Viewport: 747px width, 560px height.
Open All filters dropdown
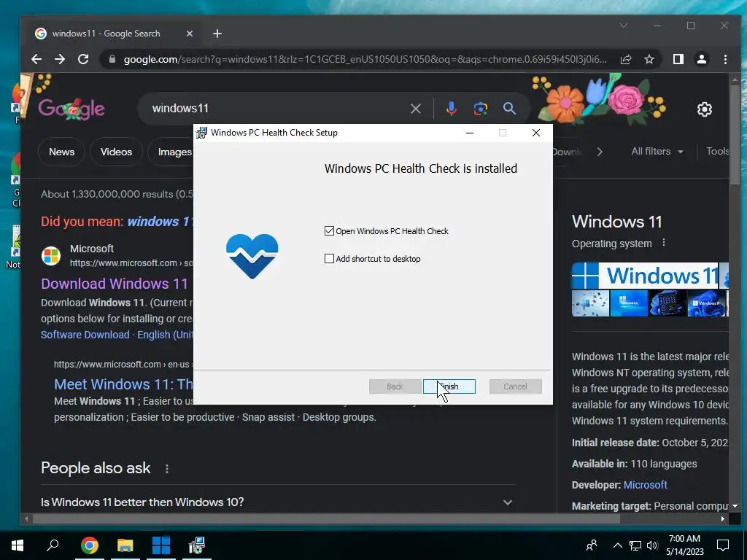pyautogui.click(x=657, y=152)
